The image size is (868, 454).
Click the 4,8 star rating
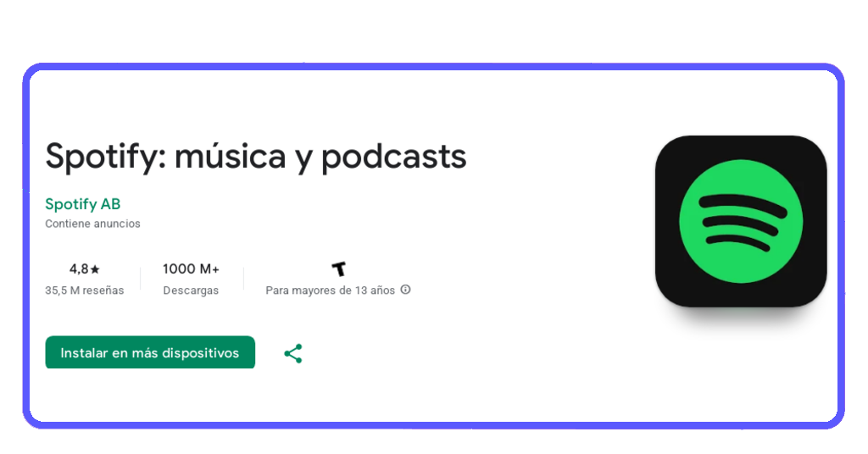click(x=84, y=269)
